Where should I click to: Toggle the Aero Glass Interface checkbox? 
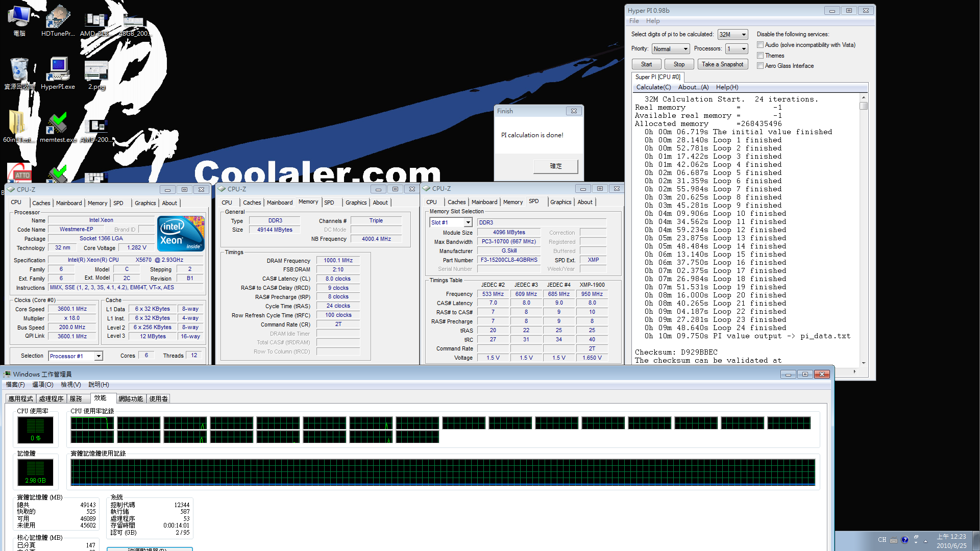tap(761, 65)
